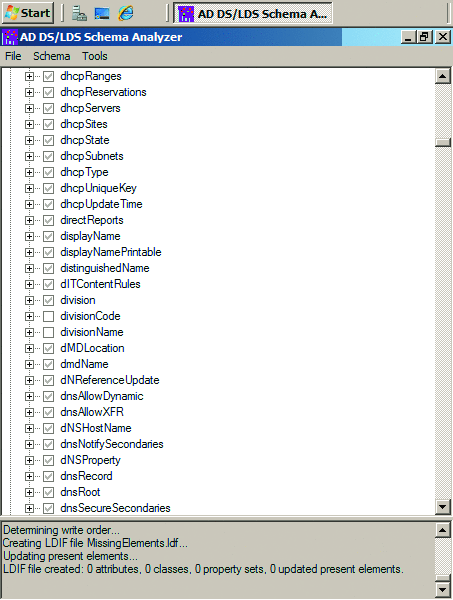Launch Internet Explorer from quick launch
The height and width of the screenshot is (600, 453).
click(x=125, y=13)
